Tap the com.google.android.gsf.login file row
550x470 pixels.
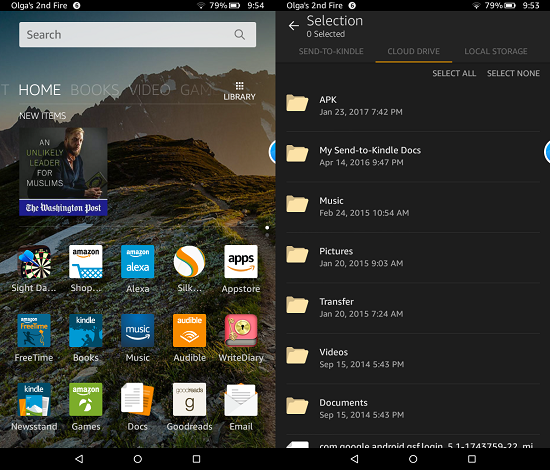point(413,442)
